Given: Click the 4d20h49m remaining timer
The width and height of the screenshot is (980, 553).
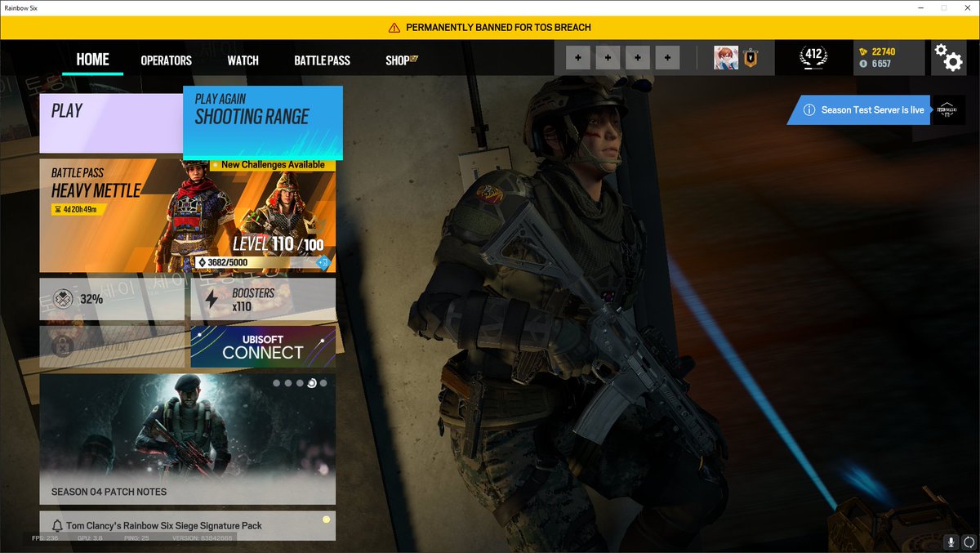Looking at the screenshot, I should pos(79,210).
